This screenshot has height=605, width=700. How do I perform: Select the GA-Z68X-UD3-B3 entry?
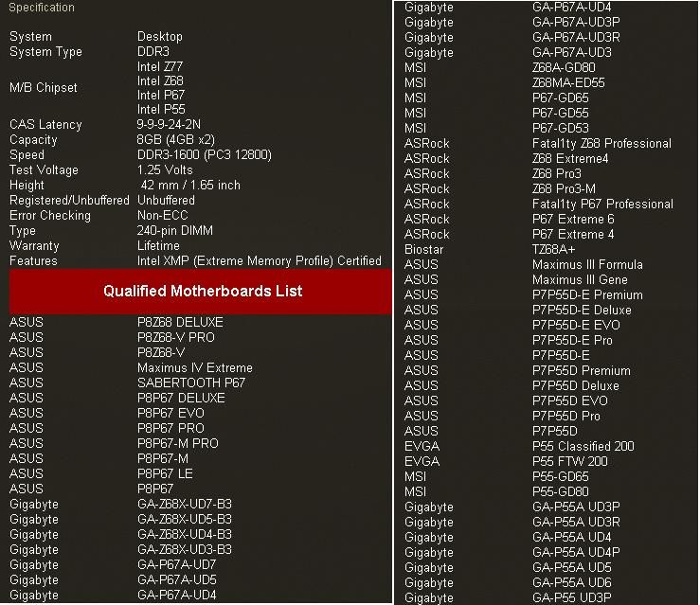click(185, 550)
